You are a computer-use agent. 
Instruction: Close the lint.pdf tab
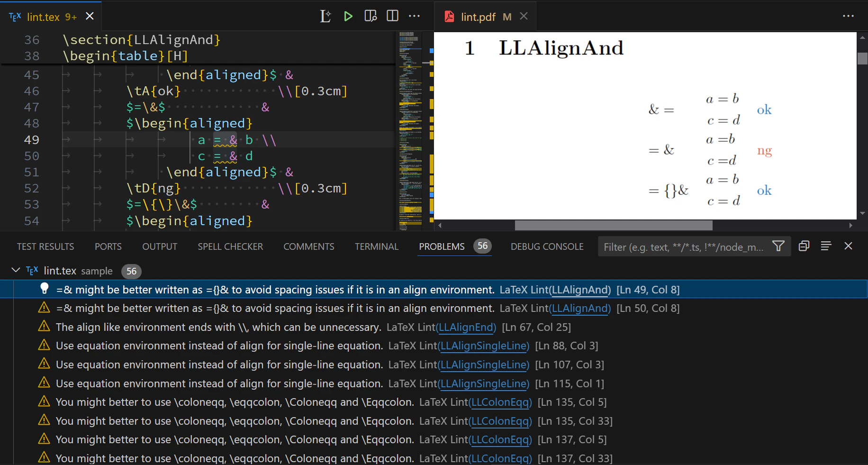(x=524, y=16)
